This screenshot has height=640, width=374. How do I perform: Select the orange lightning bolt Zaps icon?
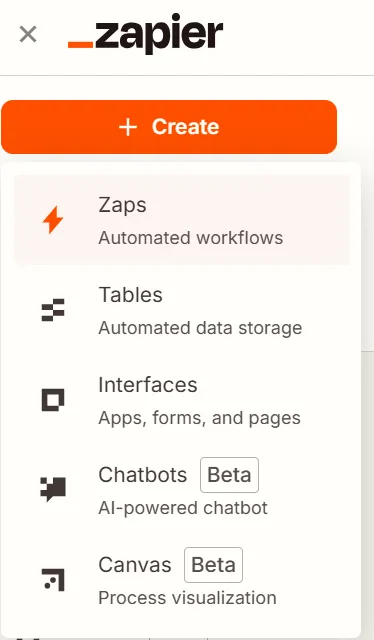53,220
